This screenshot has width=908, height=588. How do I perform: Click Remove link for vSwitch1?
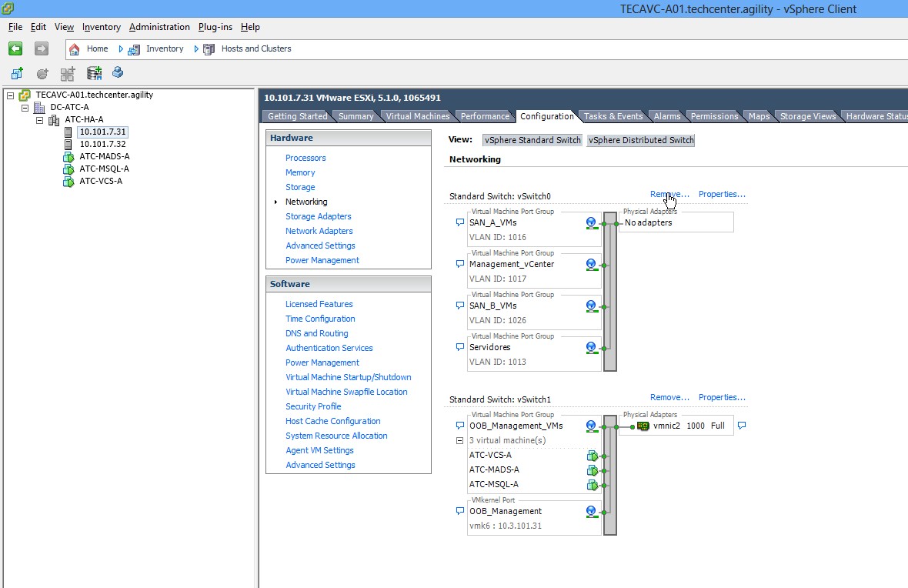pyautogui.click(x=669, y=397)
